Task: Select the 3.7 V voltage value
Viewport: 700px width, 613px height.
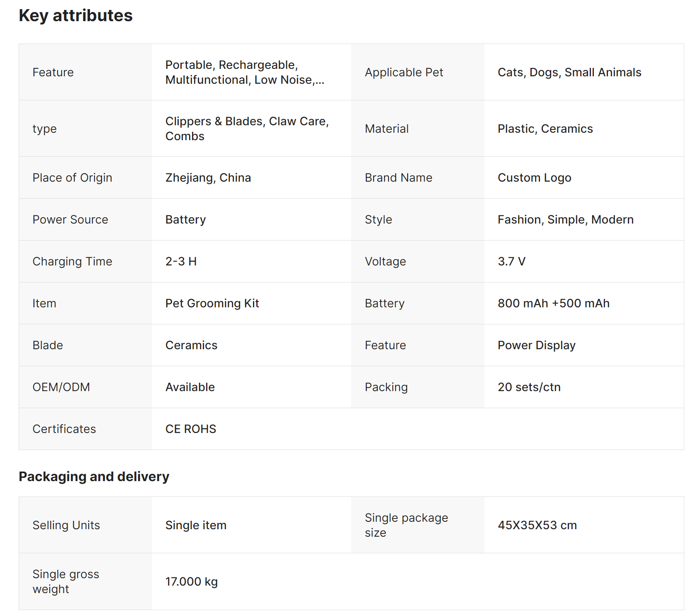Action: (x=511, y=262)
